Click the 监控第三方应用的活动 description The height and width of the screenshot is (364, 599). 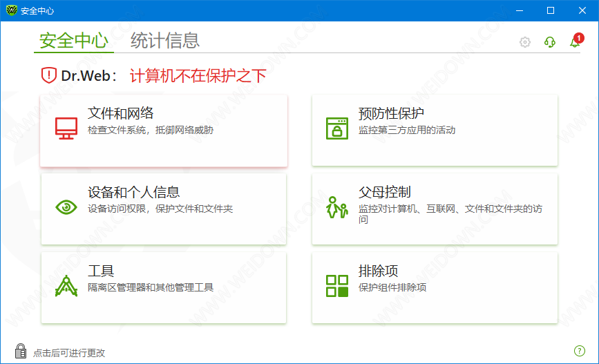click(x=407, y=131)
